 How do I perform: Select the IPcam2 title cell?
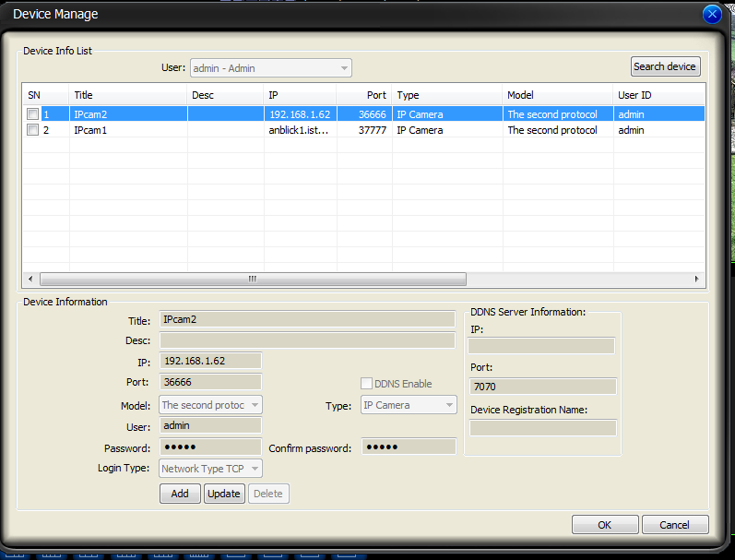pyautogui.click(x=128, y=114)
